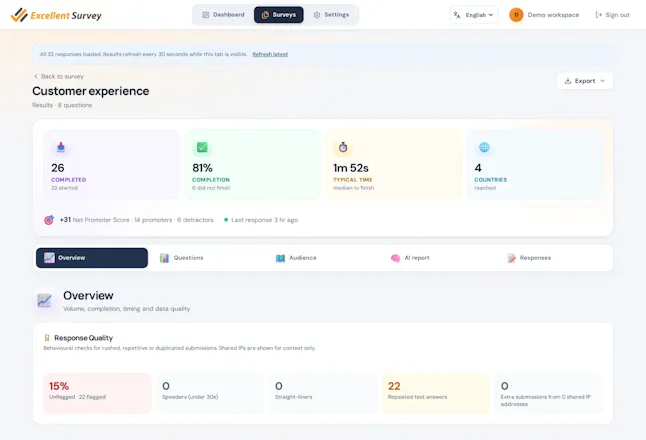
Task: Click the sign out arrow icon
Action: click(x=599, y=15)
